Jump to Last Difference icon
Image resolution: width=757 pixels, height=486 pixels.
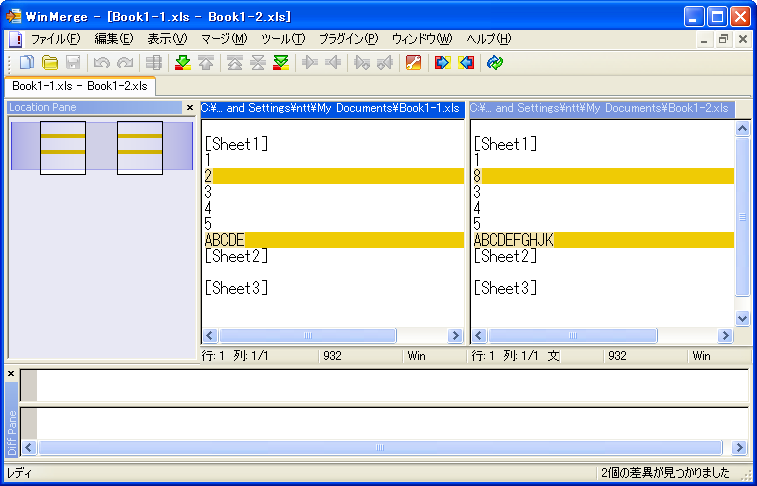(x=281, y=62)
